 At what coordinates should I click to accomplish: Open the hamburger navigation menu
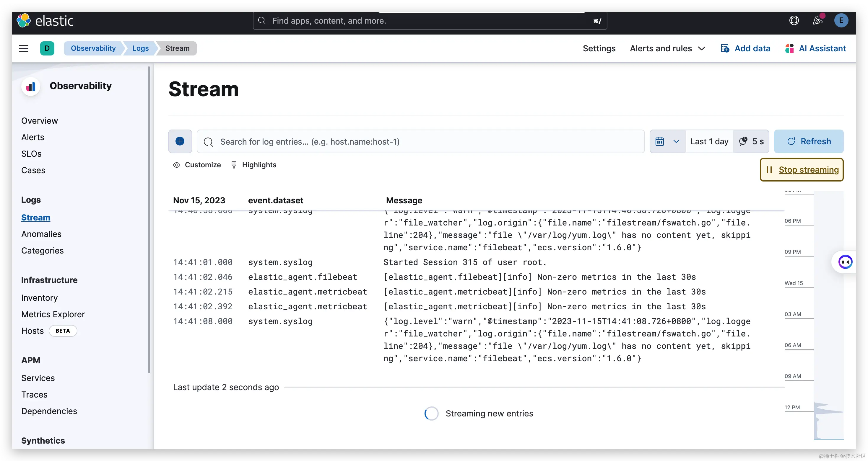(x=24, y=48)
